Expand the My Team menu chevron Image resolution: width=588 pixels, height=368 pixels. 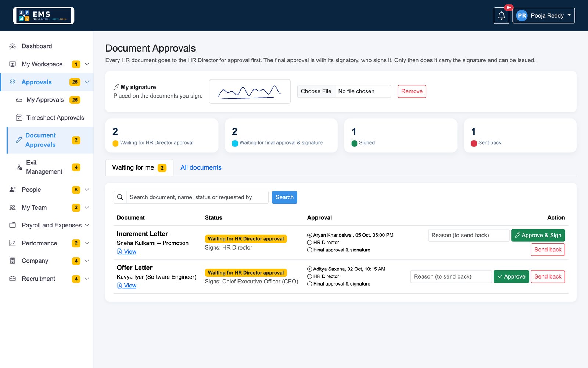(87, 208)
